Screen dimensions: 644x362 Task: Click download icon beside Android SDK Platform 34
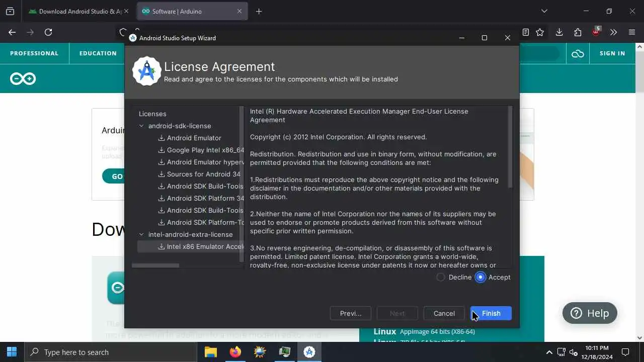[x=162, y=198]
